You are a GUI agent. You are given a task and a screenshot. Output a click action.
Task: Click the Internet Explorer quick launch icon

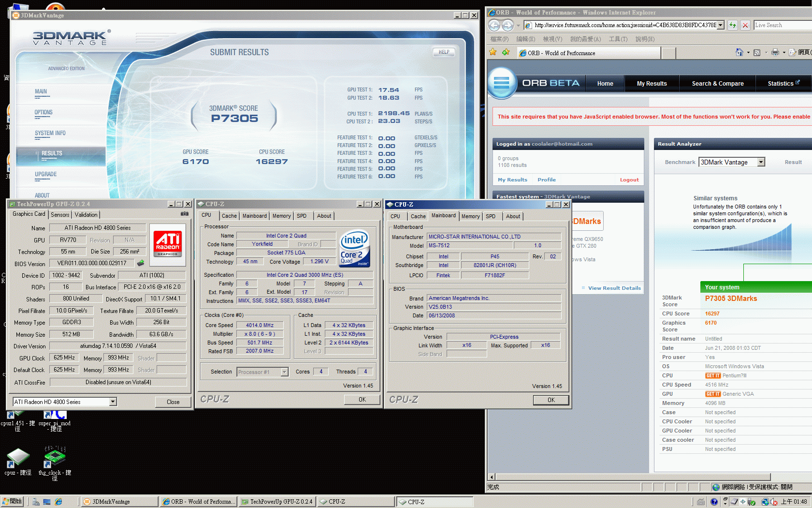click(x=58, y=502)
